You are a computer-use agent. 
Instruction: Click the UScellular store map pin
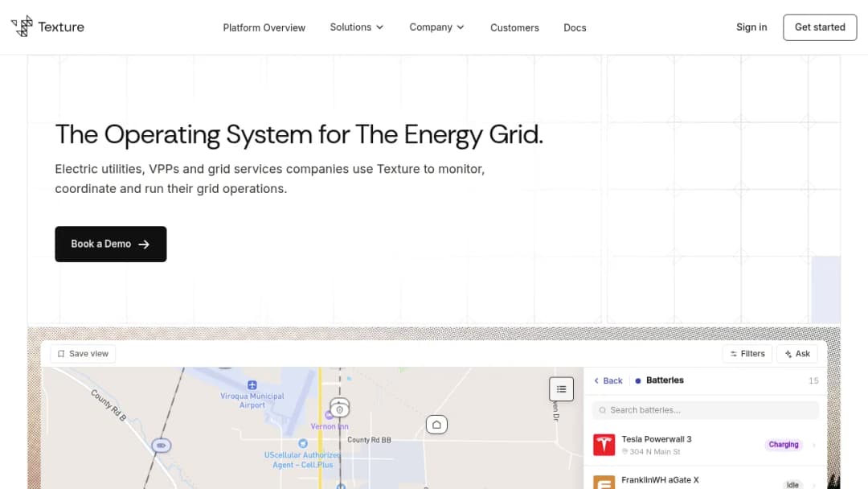[x=303, y=444]
